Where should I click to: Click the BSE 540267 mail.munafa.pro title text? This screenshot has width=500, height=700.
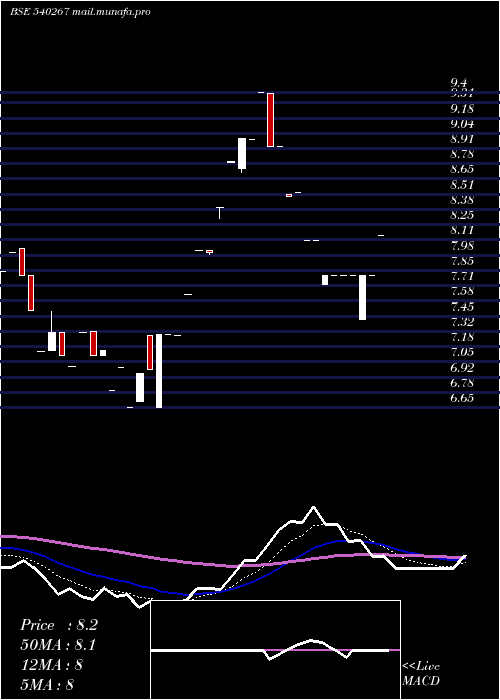pos(80,12)
